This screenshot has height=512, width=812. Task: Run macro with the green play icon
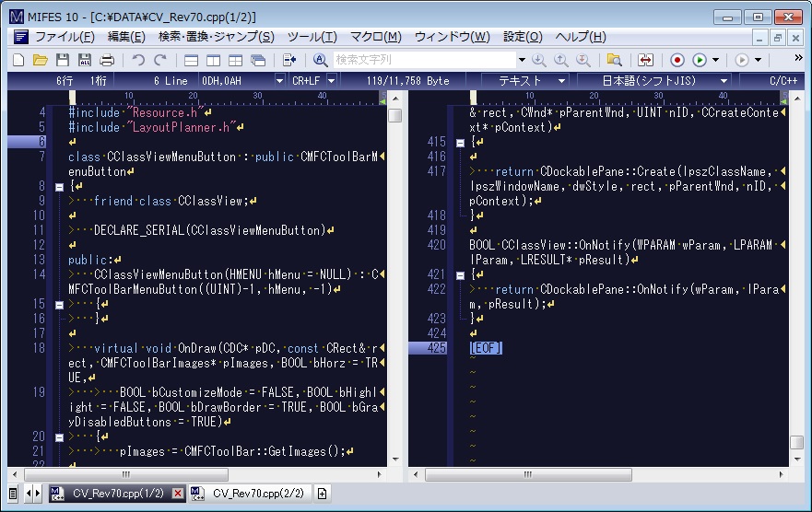pos(700,60)
